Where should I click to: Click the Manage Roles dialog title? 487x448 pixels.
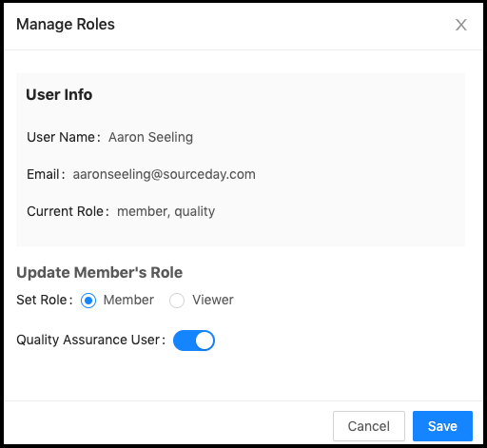click(x=66, y=25)
